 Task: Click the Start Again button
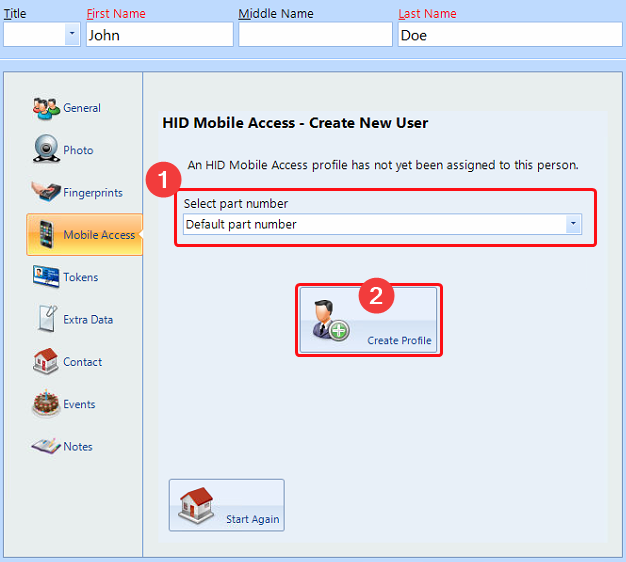[227, 505]
